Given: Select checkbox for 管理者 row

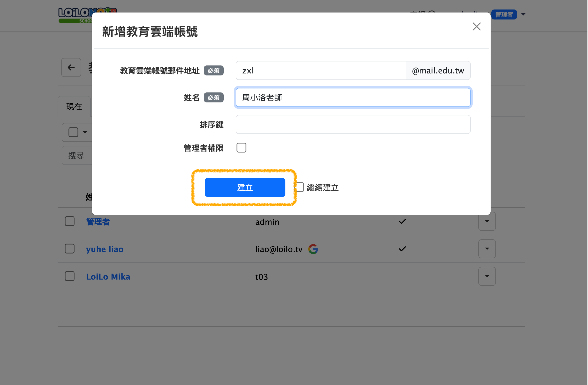Looking at the screenshot, I should tap(70, 221).
